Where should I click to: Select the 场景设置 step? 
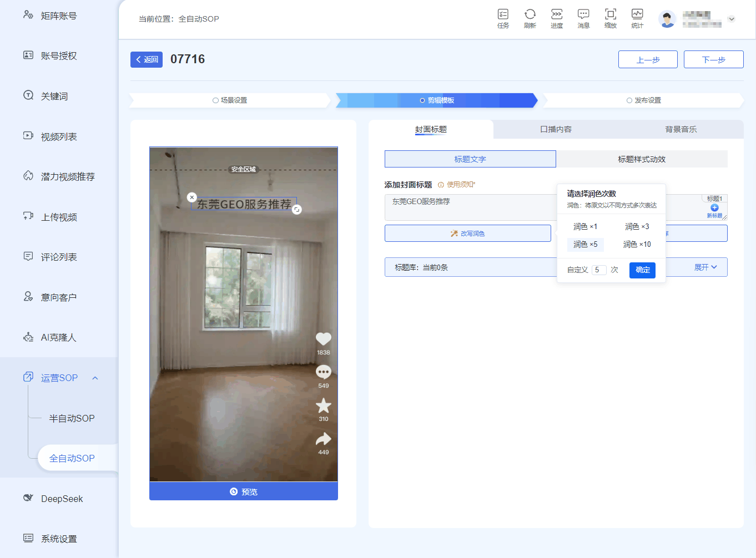230,100
